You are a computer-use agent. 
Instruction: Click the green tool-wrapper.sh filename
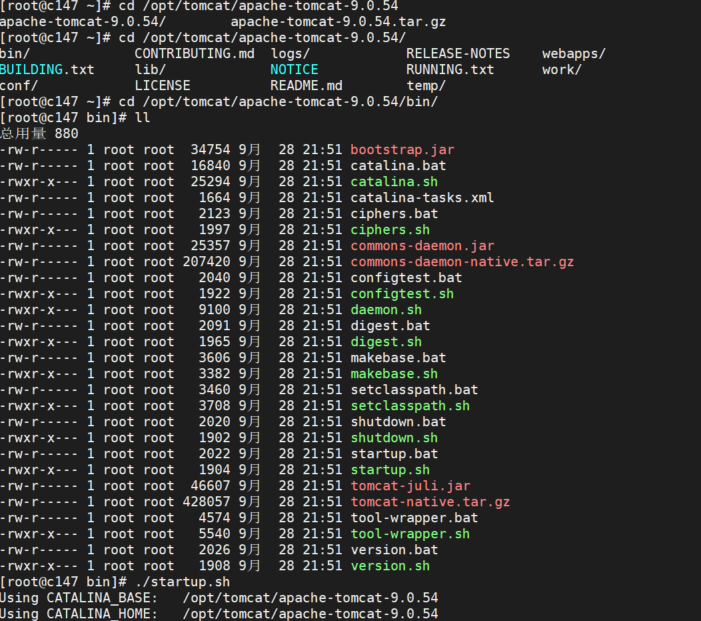(410, 534)
